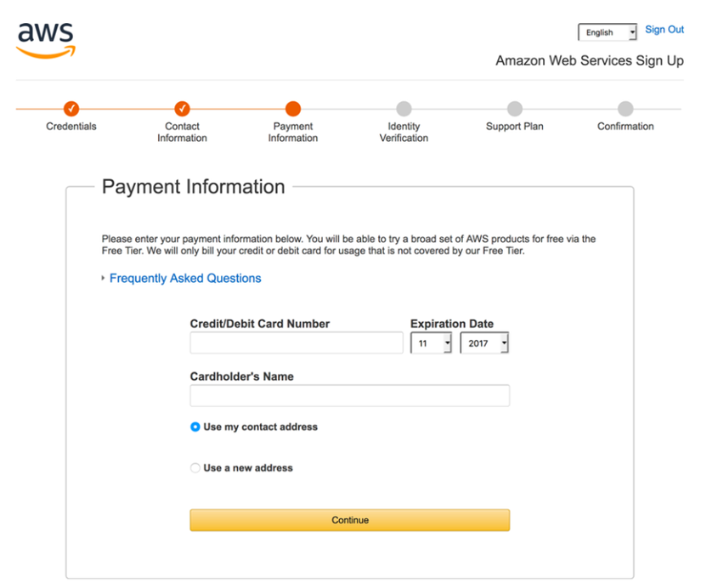
Task: Click the Identity Verification step circle
Action: tap(404, 109)
